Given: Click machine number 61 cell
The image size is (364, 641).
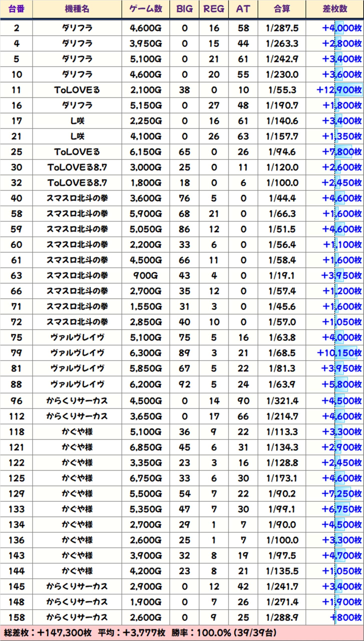Looking at the screenshot, I should 16,260.
